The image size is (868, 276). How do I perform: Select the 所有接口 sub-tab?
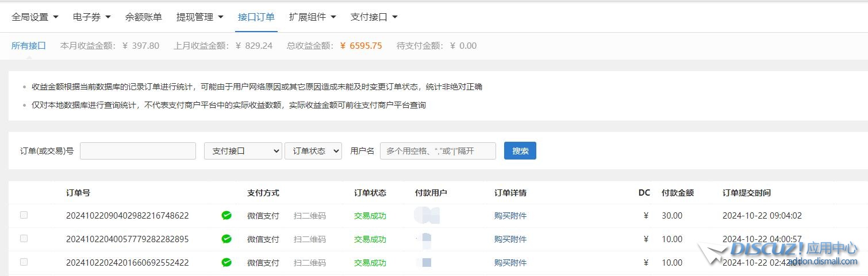(x=28, y=46)
